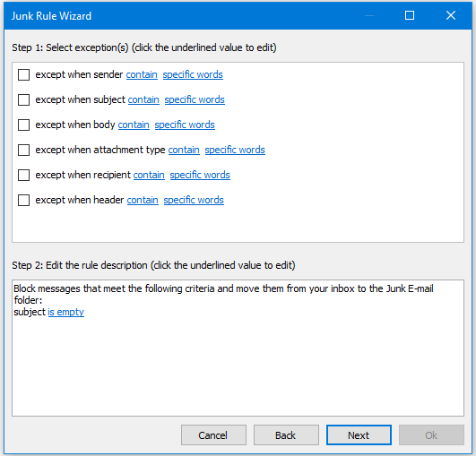The height and width of the screenshot is (456, 476).
Task: Go back with the Back button
Action: tap(286, 435)
